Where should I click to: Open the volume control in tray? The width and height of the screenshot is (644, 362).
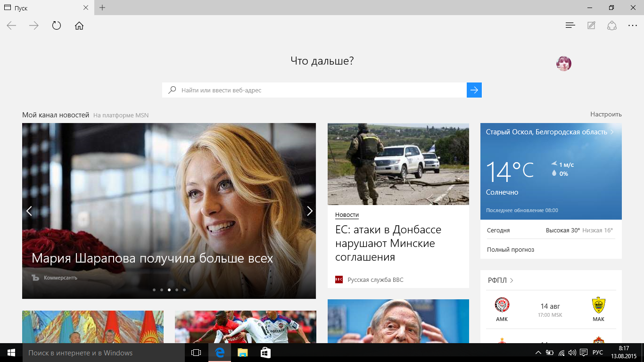click(572, 353)
